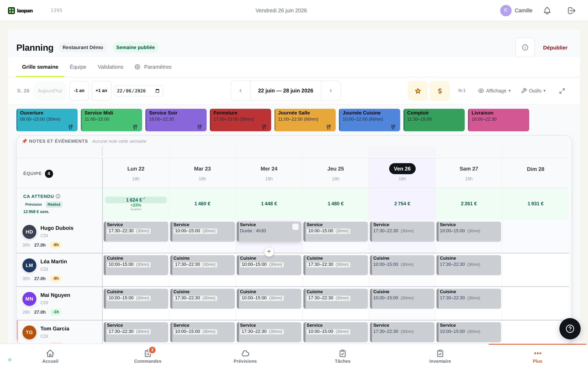Open the date picker calendar icon
The width and height of the screenshot is (588, 368).
coord(157,91)
